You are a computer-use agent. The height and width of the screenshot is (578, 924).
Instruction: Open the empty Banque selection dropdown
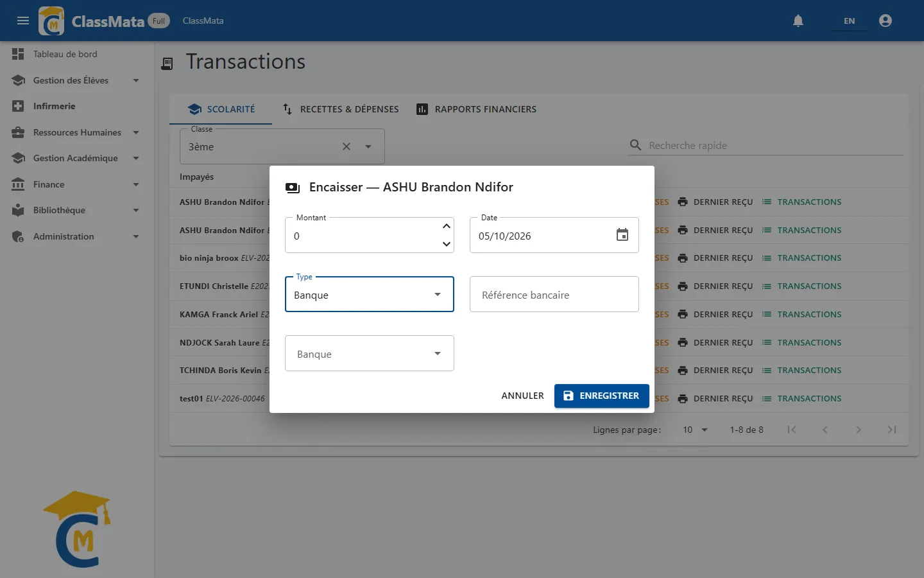point(370,353)
